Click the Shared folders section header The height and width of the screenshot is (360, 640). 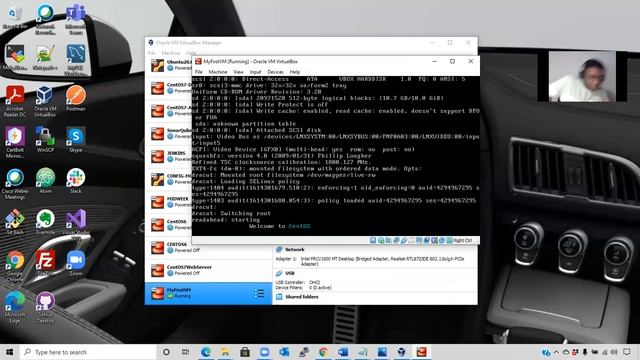(302, 297)
